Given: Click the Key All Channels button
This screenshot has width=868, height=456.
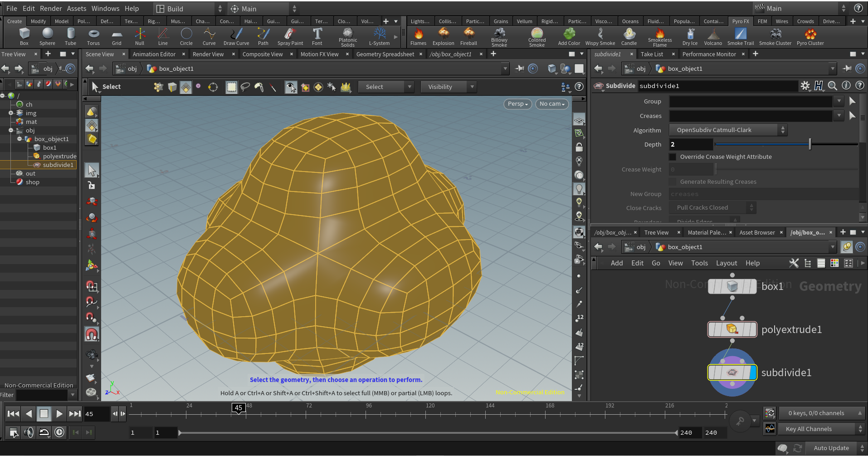Looking at the screenshot, I should (809, 429).
